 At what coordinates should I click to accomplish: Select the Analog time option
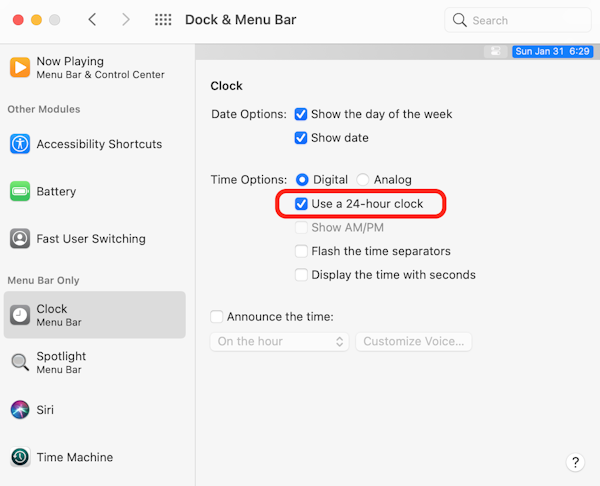[x=363, y=180]
